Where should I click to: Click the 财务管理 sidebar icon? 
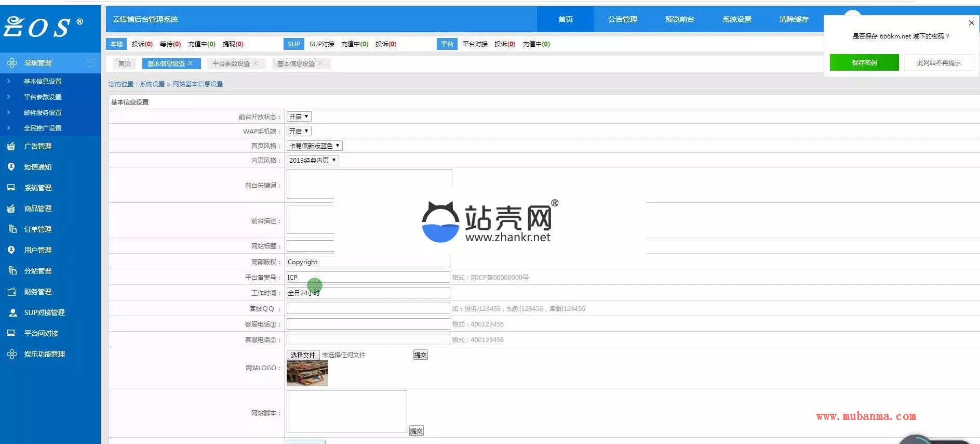point(12,292)
